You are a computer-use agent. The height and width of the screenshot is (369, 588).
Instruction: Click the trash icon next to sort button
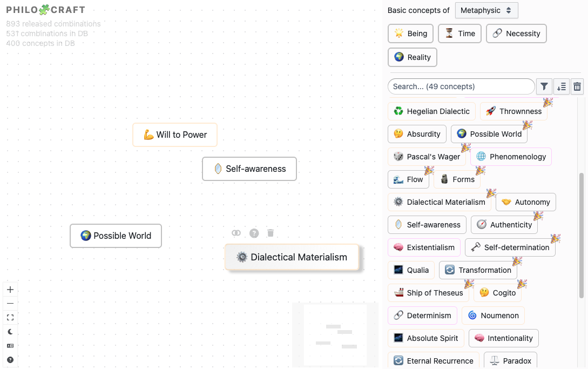click(x=577, y=87)
